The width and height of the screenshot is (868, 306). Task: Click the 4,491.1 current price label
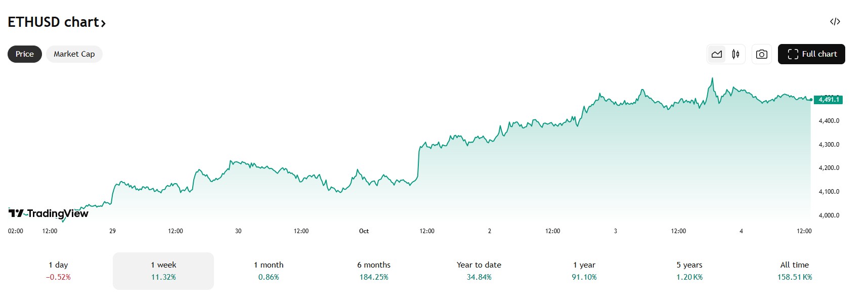coord(829,100)
